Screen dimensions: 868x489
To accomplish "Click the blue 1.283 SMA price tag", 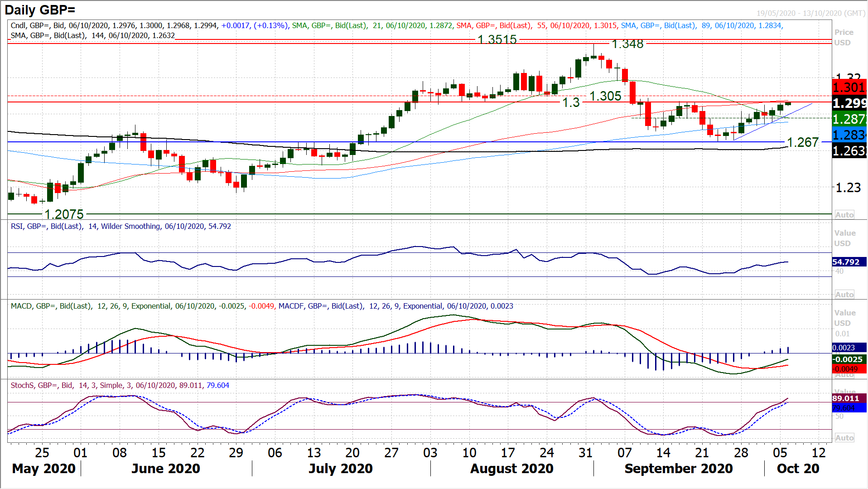I will tap(849, 135).
